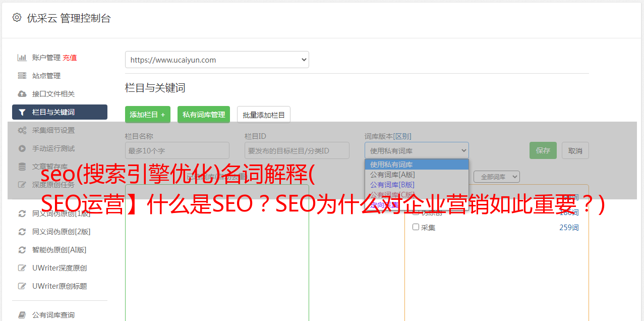Open 采集细节设置 via its cogs icon
The height and width of the screenshot is (321, 644).
coord(22,130)
